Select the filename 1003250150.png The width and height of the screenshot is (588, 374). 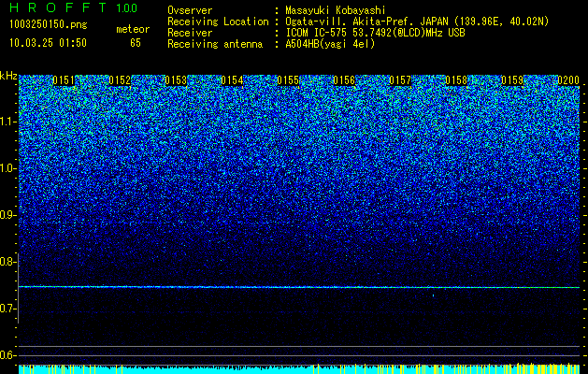(49, 25)
